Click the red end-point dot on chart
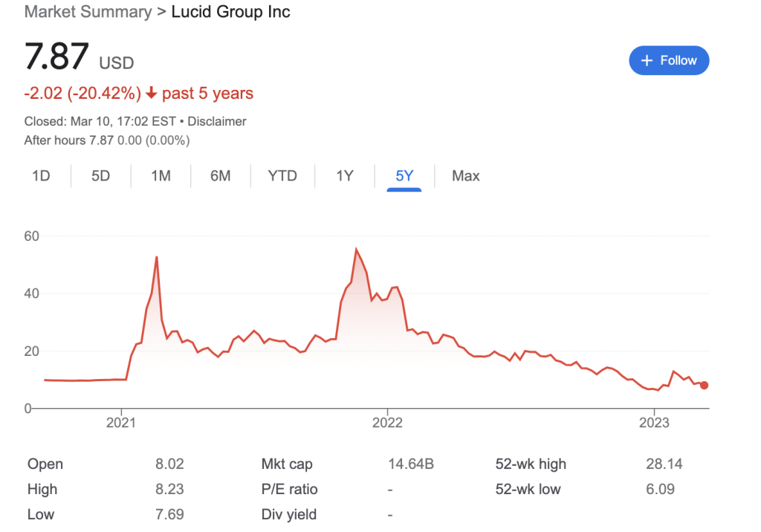The height and width of the screenshot is (532, 761). click(x=704, y=385)
